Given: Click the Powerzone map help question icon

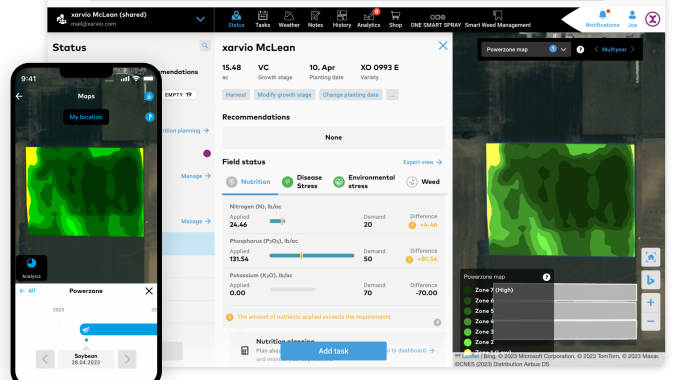Looking at the screenshot, I should pyautogui.click(x=580, y=49).
